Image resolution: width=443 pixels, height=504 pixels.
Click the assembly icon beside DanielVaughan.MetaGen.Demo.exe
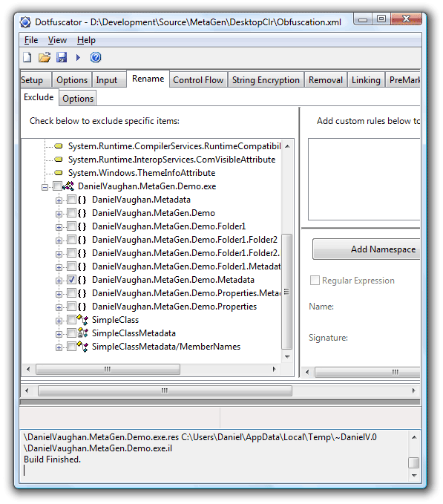(68, 186)
